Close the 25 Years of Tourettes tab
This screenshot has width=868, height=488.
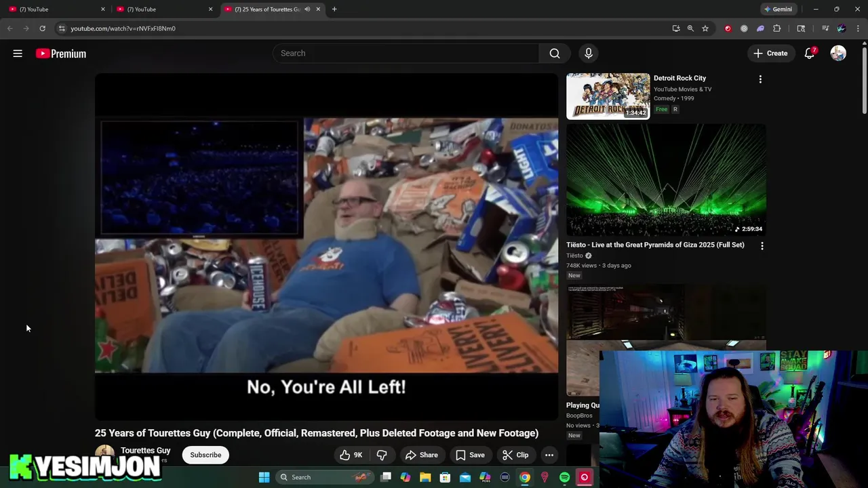(x=318, y=9)
